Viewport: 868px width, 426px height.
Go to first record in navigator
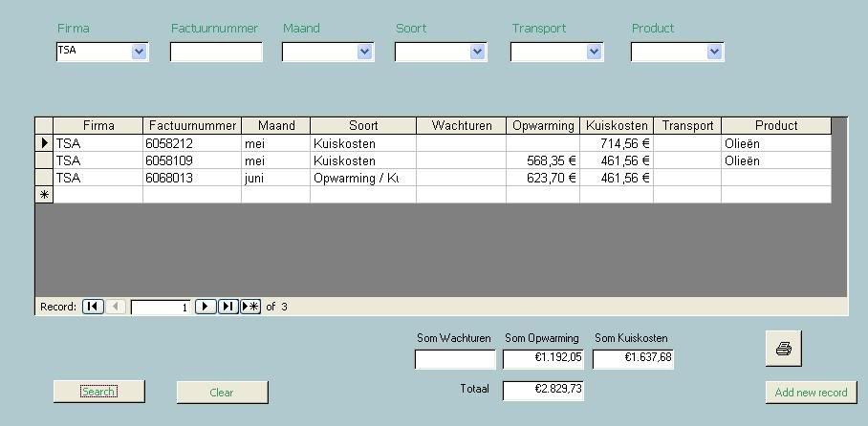[93, 307]
